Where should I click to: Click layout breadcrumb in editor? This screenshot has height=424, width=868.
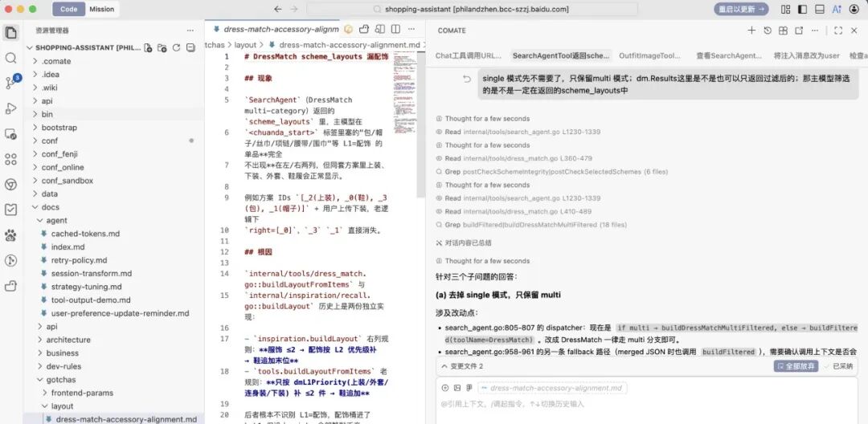[x=245, y=45]
